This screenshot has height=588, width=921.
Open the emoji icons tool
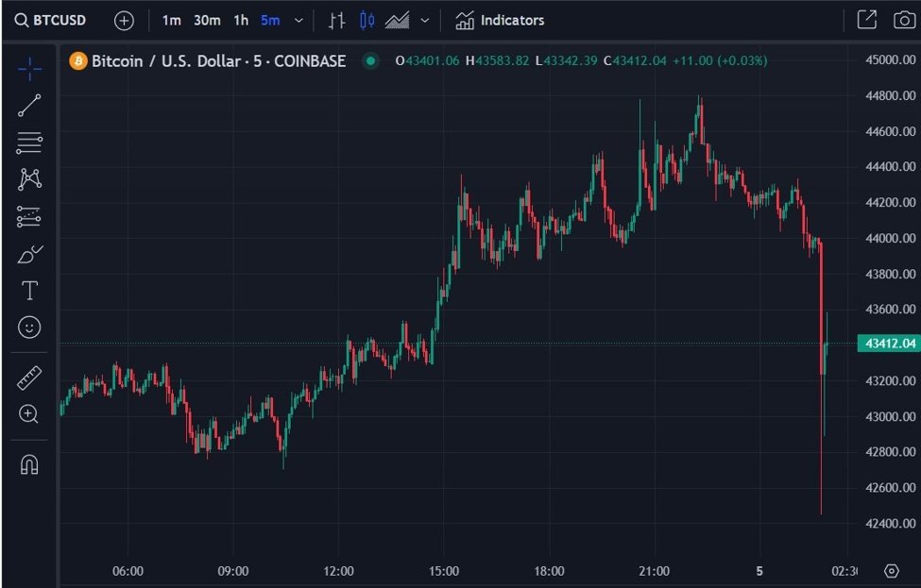coord(29,327)
